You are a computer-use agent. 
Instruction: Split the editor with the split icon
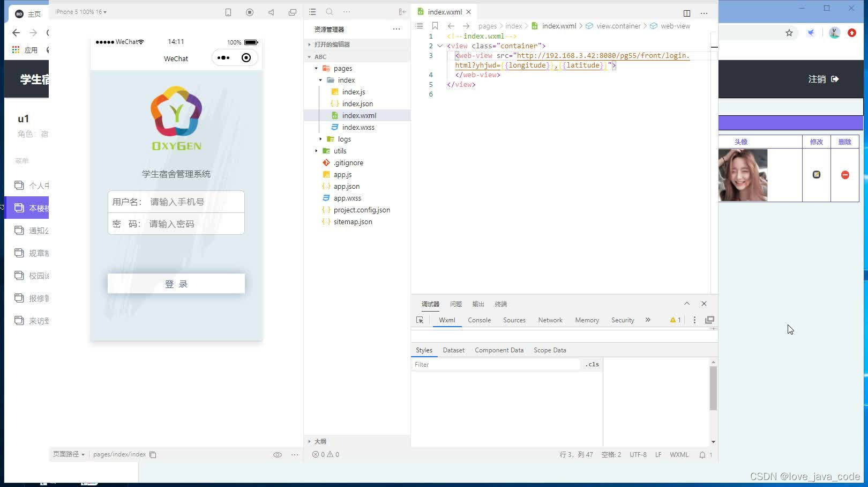[687, 13]
